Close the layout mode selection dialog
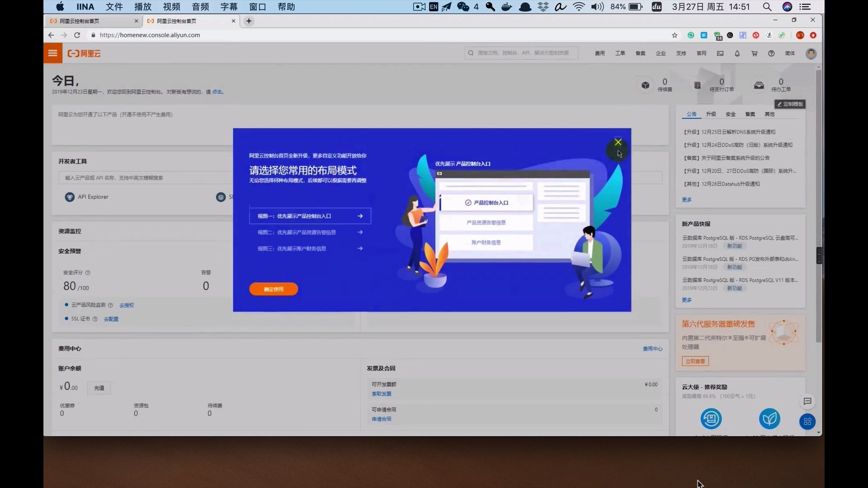The image size is (868, 488). click(x=618, y=142)
